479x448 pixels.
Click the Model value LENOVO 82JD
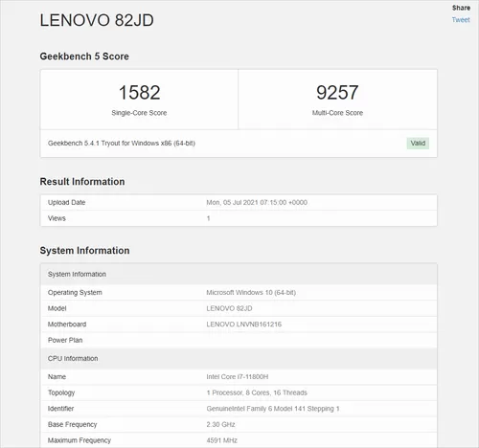229,308
